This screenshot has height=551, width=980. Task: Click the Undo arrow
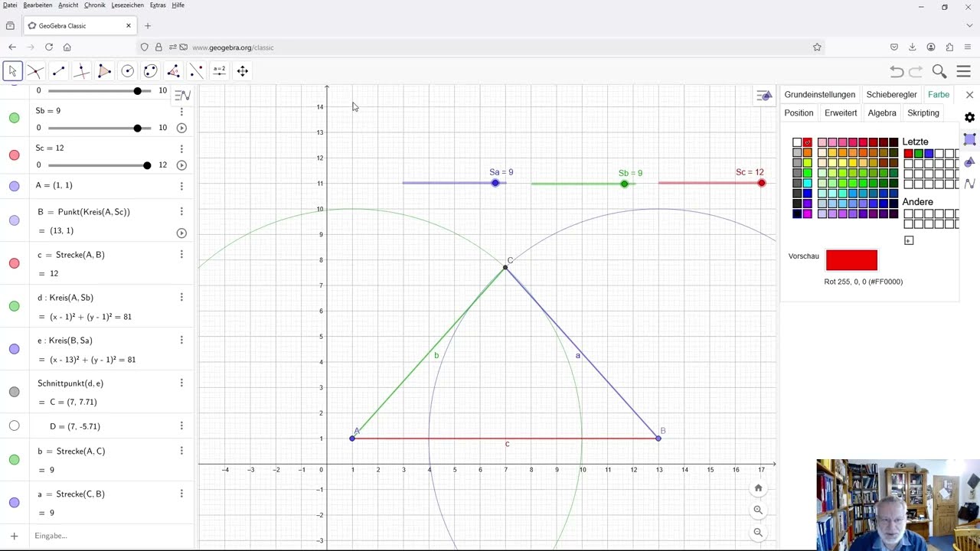tap(897, 71)
